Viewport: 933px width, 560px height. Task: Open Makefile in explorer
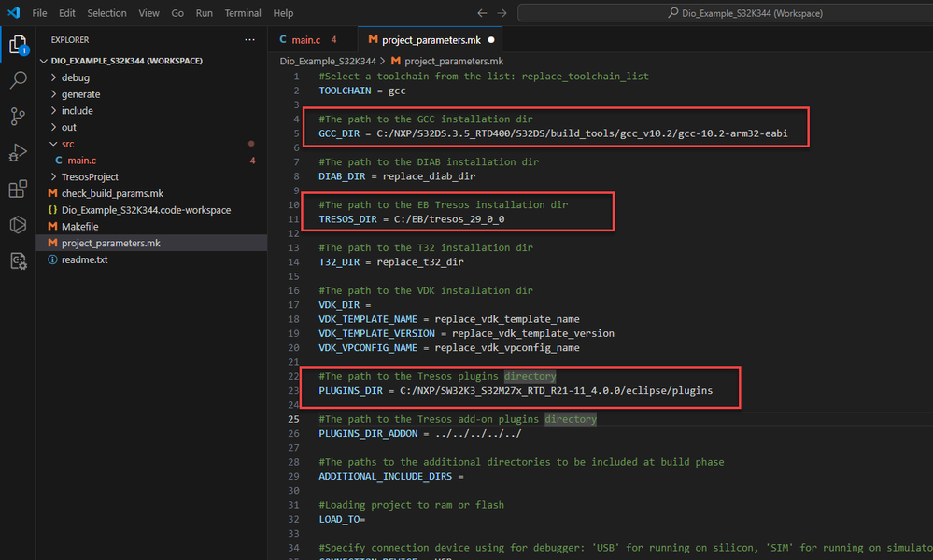tap(79, 226)
